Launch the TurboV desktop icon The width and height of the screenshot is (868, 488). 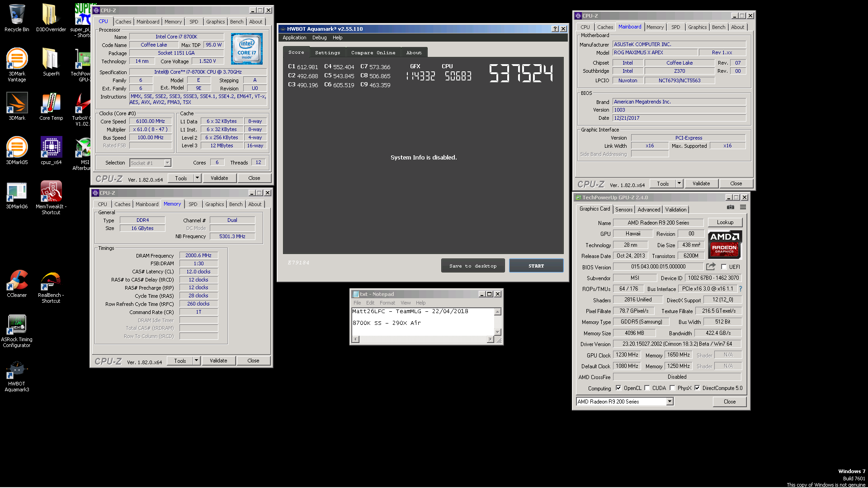tap(82, 108)
